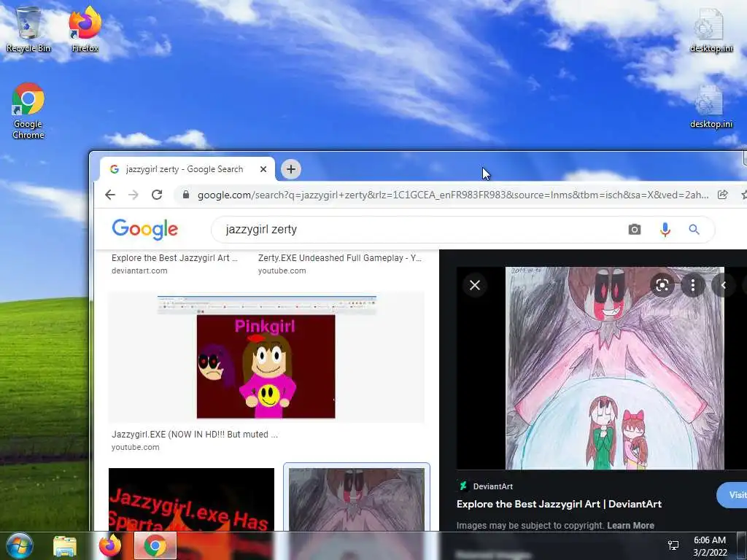This screenshot has height=560, width=747.
Task: Click the jazzygirl zerty search box
Action: 419,230
